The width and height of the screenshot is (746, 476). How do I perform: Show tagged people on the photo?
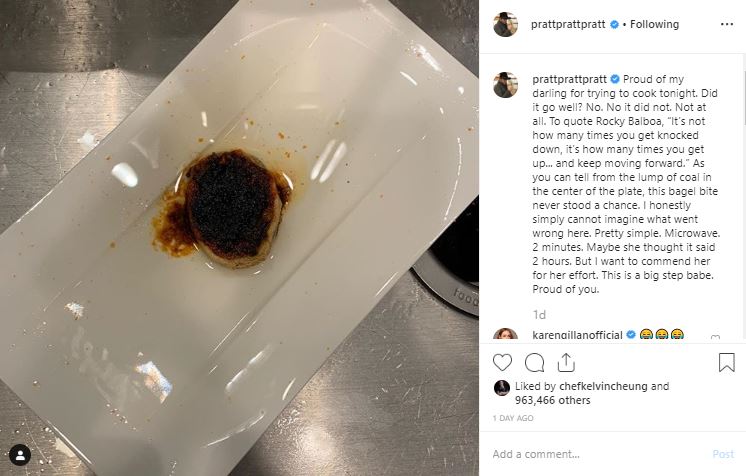click(x=20, y=456)
